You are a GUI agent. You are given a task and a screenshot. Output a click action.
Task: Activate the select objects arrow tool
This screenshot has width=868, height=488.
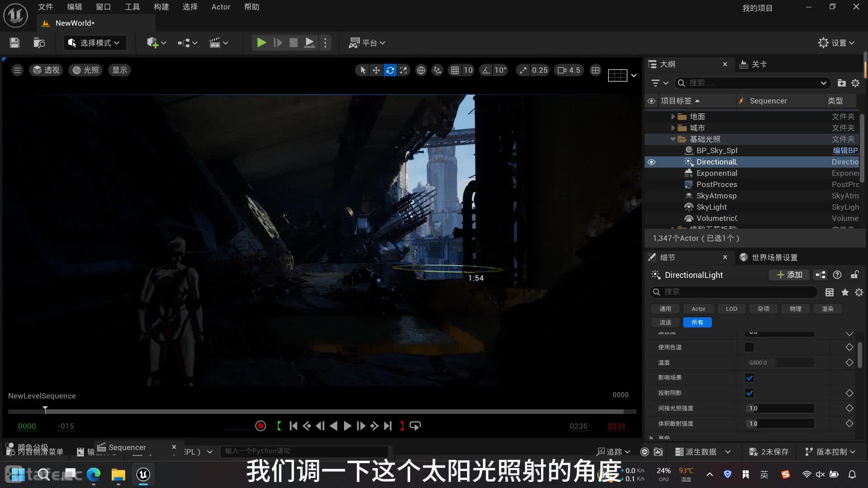click(363, 70)
